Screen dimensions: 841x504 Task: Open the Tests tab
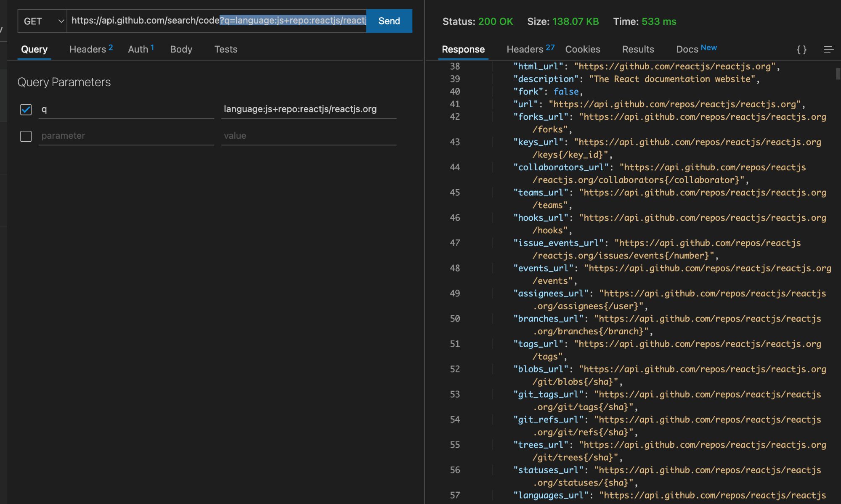(226, 49)
